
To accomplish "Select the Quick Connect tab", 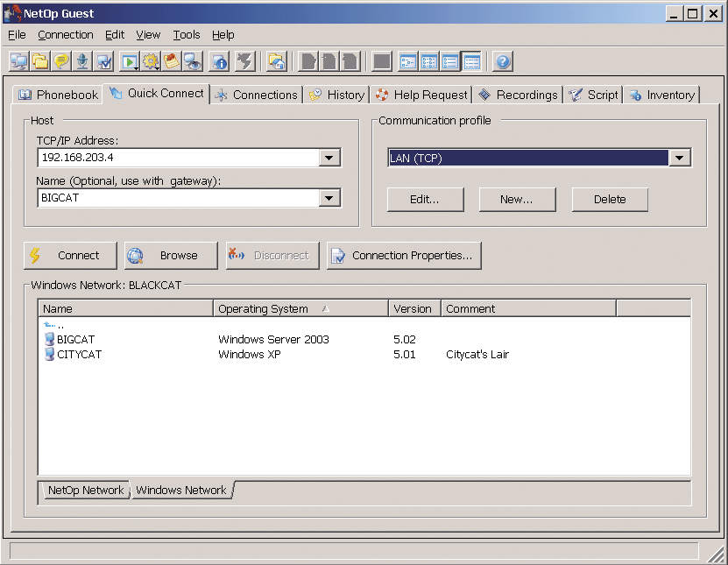I will pyautogui.click(x=157, y=94).
